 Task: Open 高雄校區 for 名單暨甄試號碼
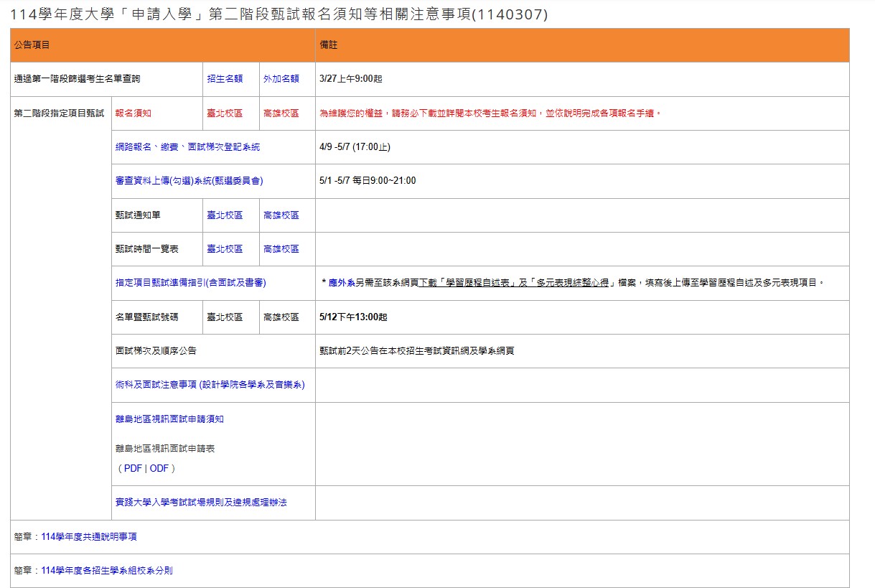tap(281, 317)
